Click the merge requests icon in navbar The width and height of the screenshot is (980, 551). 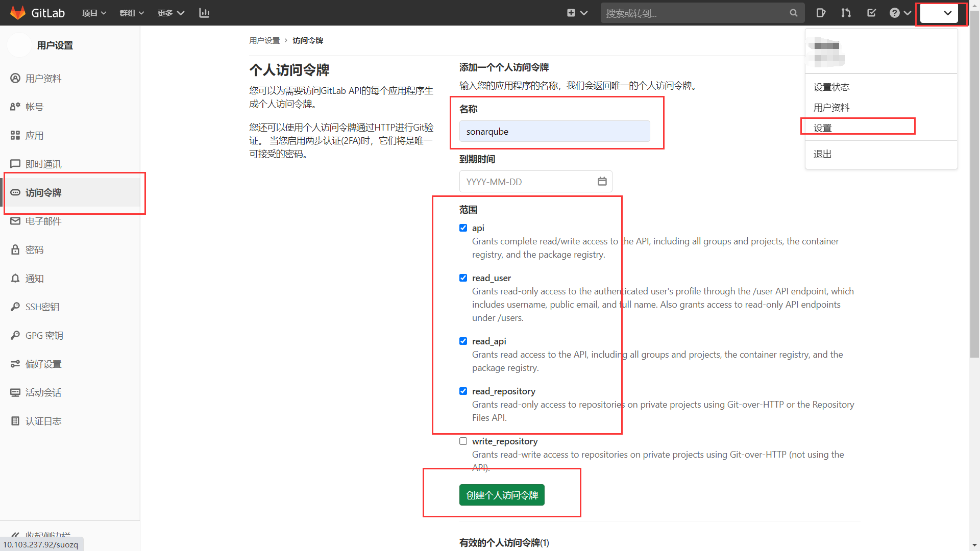[846, 13]
